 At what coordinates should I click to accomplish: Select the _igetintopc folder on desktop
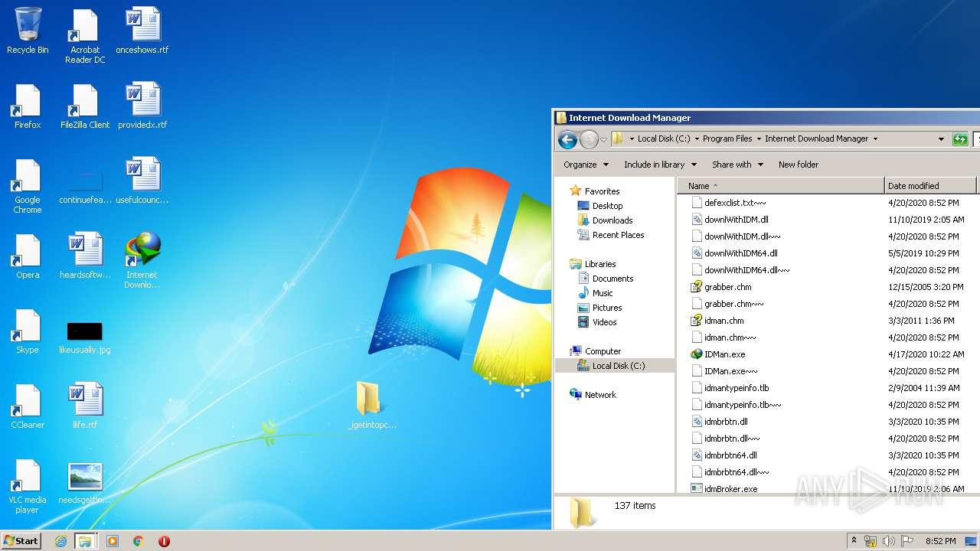click(372, 405)
